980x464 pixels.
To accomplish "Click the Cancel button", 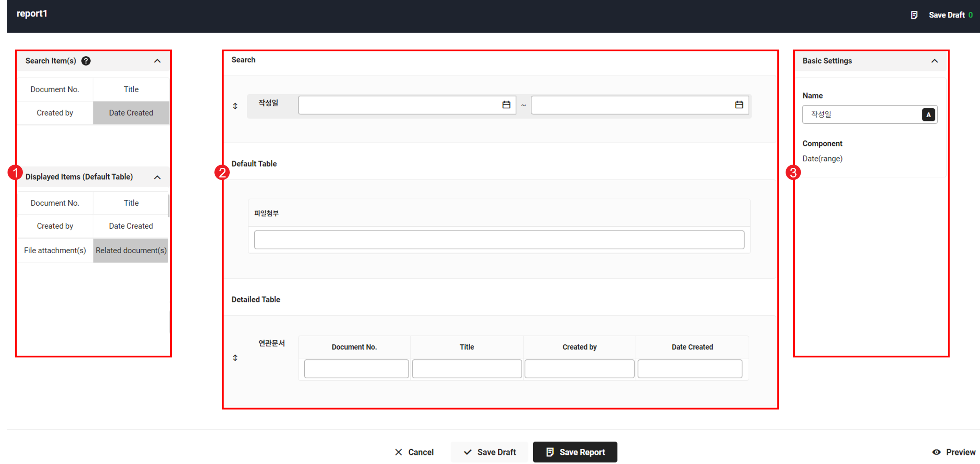I will [x=414, y=452].
